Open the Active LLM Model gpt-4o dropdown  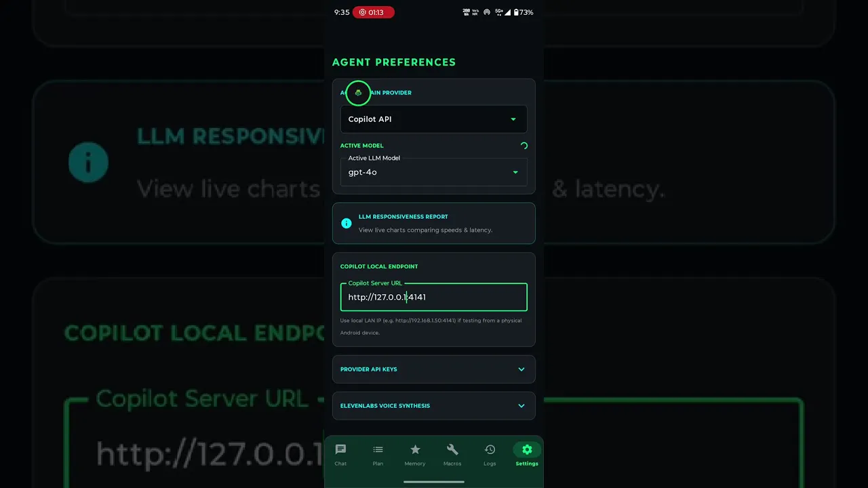point(434,172)
